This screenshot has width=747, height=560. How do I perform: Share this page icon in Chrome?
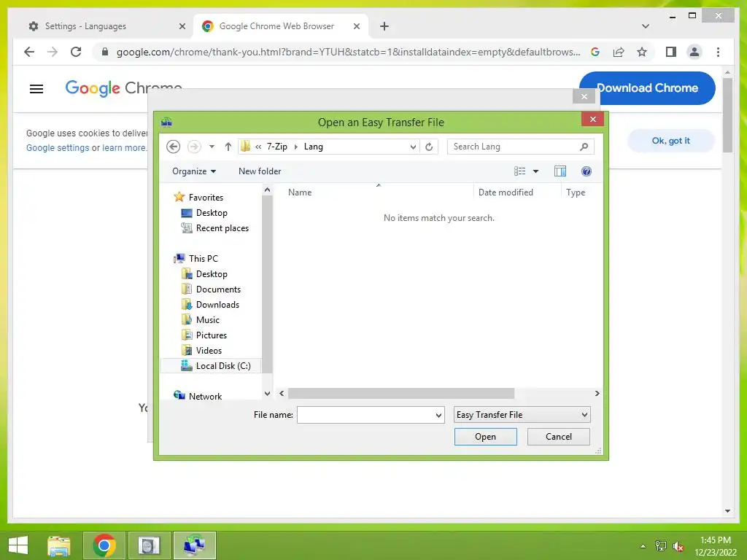[x=619, y=52]
